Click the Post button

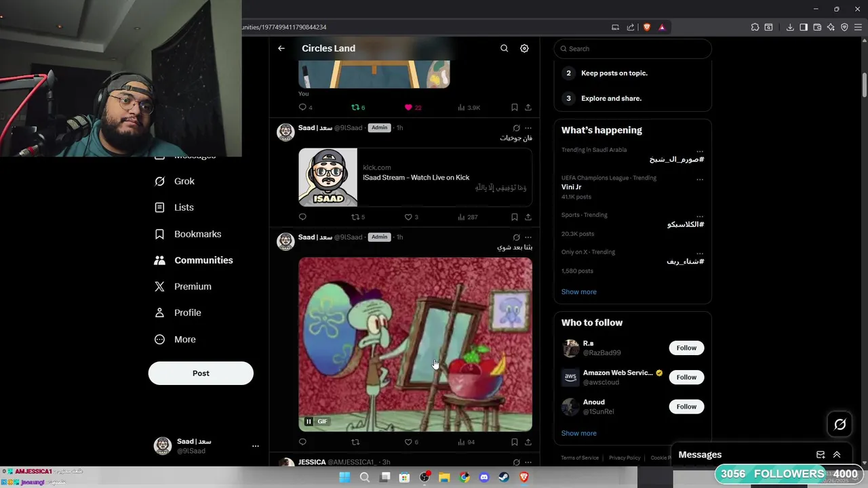(201, 373)
